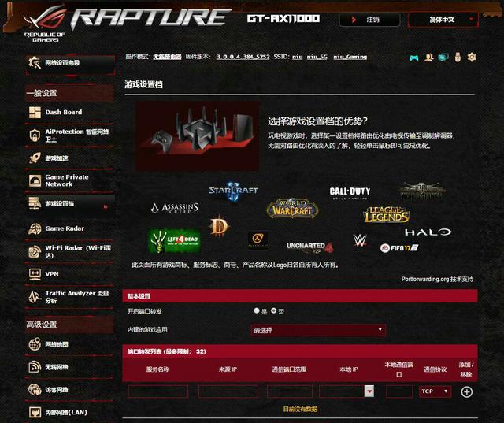Select 否 for 开启端口转发
Viewport: 504px width, 423px height.
(x=273, y=310)
